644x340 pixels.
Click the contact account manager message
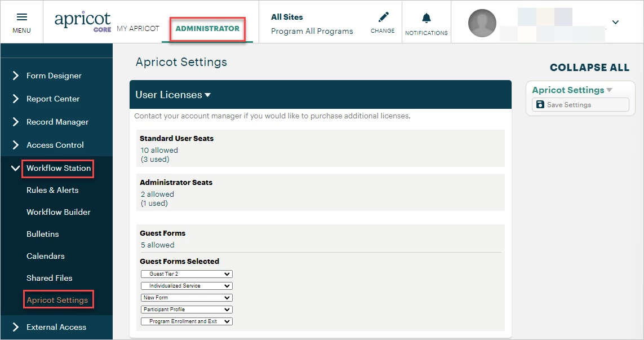click(x=272, y=116)
